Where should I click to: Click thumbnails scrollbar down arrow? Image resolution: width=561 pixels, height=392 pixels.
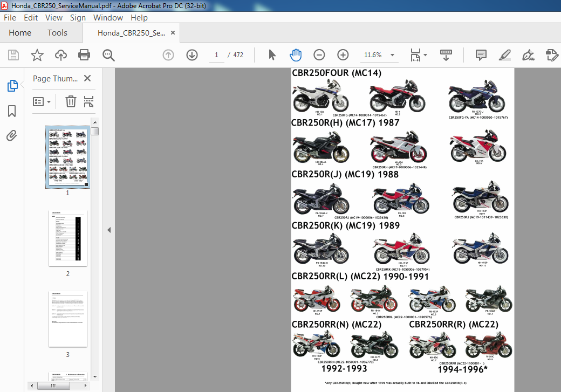pyautogui.click(x=95, y=376)
